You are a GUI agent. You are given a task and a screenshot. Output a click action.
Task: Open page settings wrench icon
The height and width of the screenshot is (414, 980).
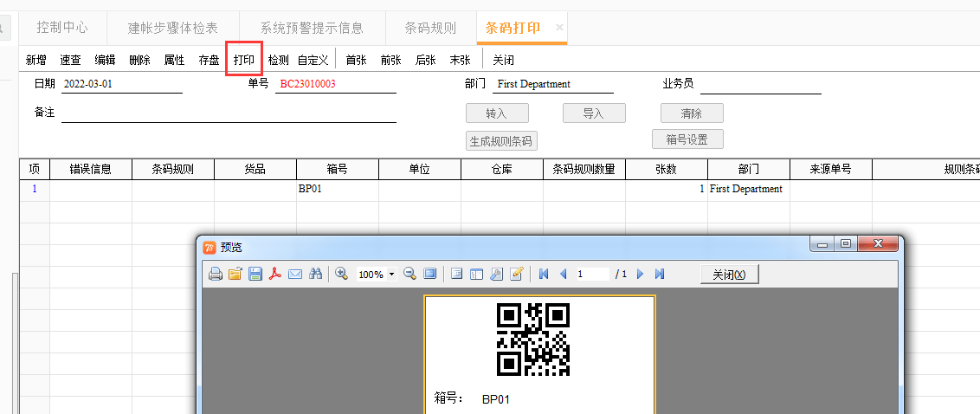tap(496, 274)
